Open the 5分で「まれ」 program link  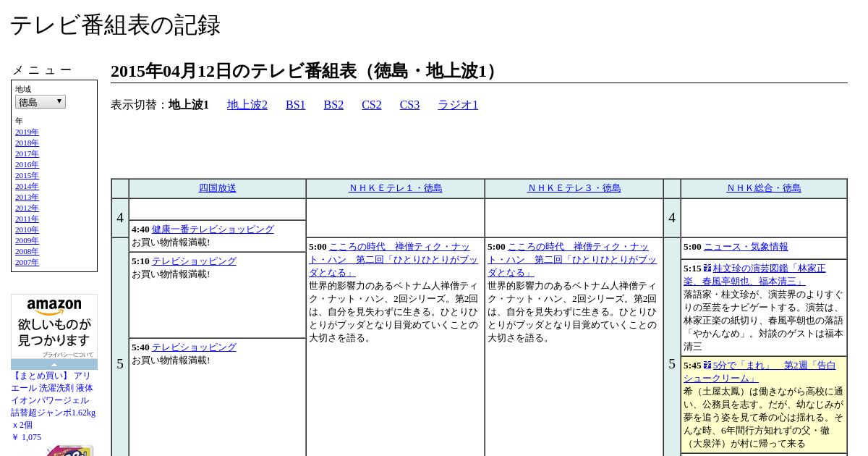coord(759,372)
